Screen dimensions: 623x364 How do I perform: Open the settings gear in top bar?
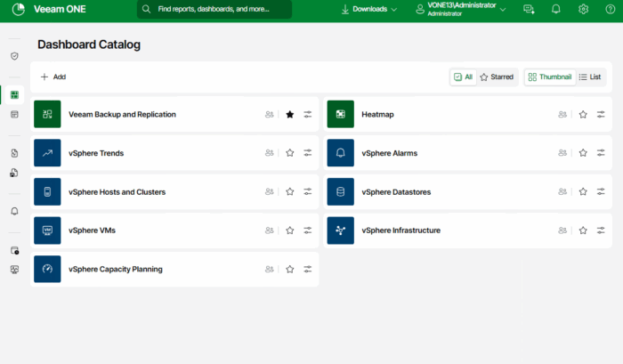(x=583, y=9)
